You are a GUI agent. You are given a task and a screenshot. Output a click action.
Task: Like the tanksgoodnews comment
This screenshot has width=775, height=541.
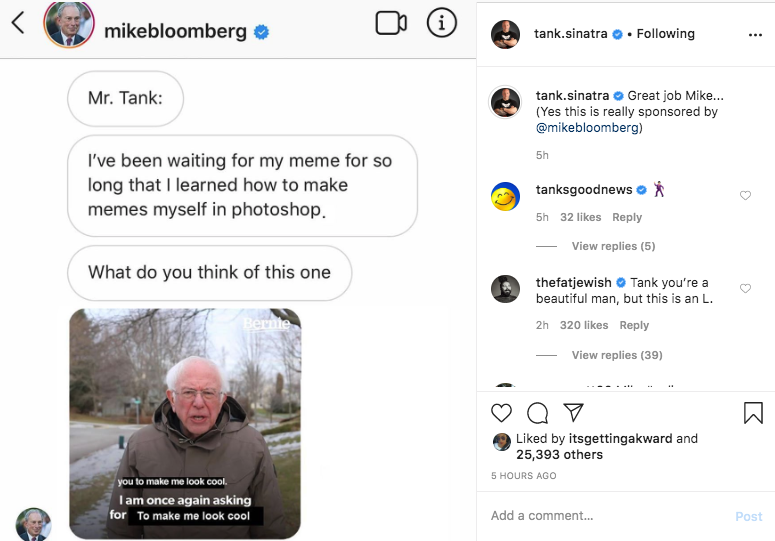(x=745, y=196)
